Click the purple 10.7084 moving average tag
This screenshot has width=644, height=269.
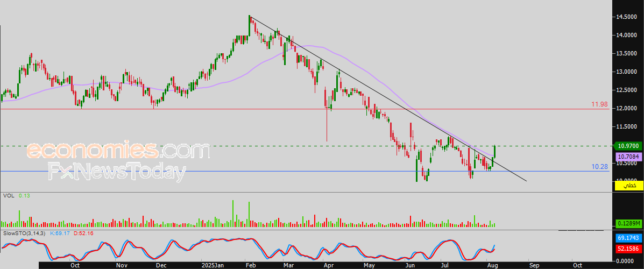(628, 157)
